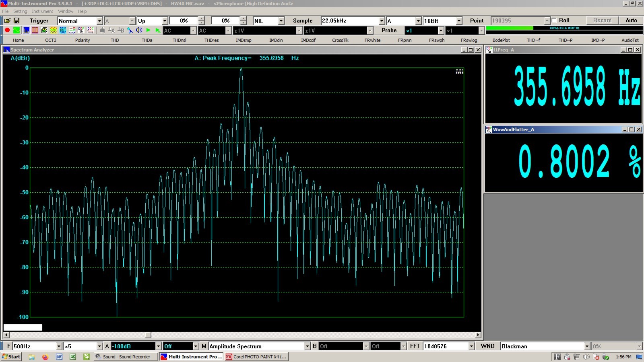
Task: Select the THD panel setting tab
Action: pos(115,40)
